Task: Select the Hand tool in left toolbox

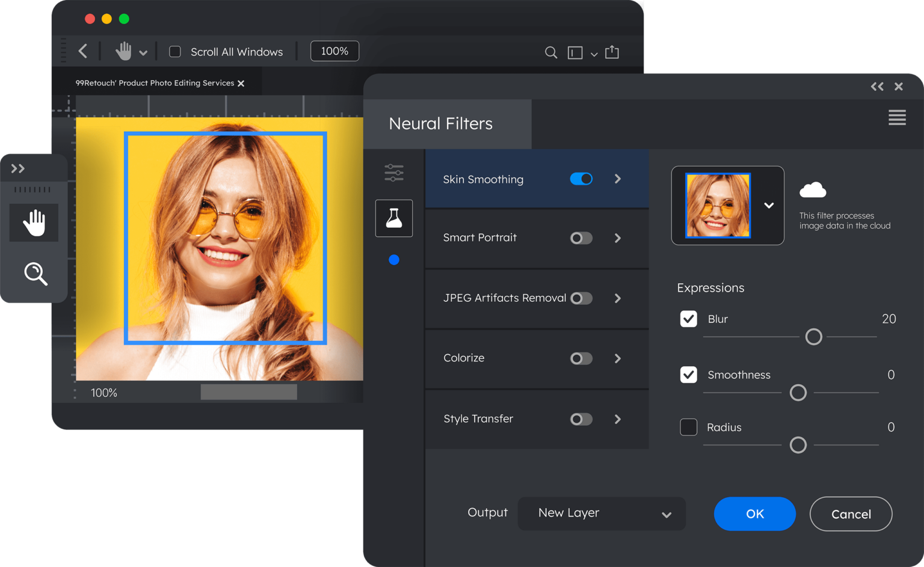Action: (x=34, y=222)
